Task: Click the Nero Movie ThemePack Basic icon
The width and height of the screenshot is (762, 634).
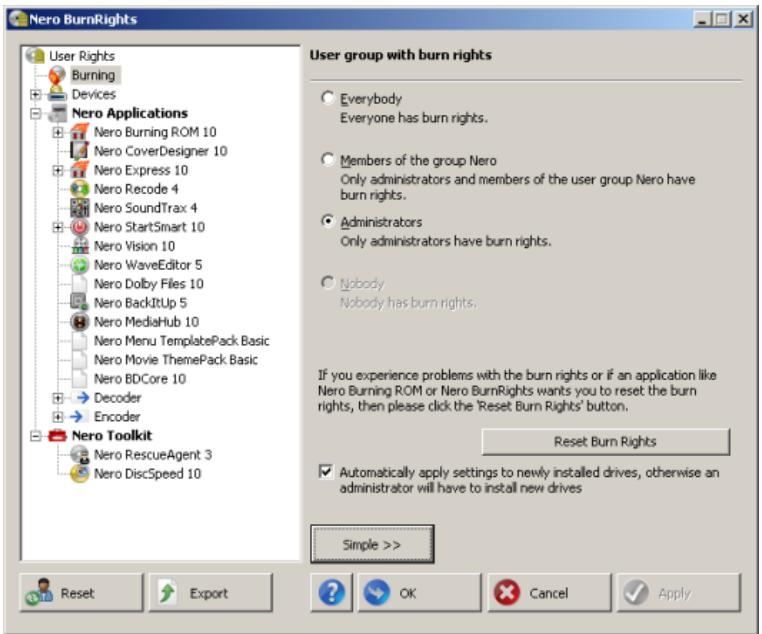Action: pyautogui.click(x=79, y=360)
